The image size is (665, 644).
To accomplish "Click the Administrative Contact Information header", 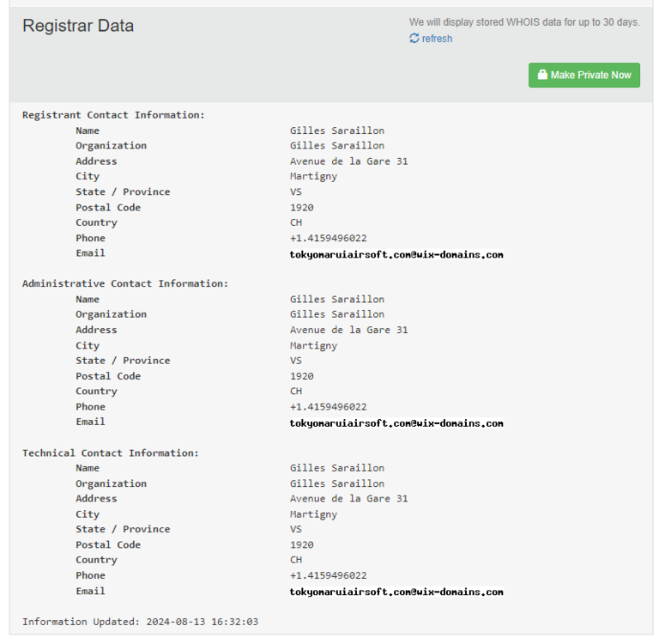I will tap(125, 283).
